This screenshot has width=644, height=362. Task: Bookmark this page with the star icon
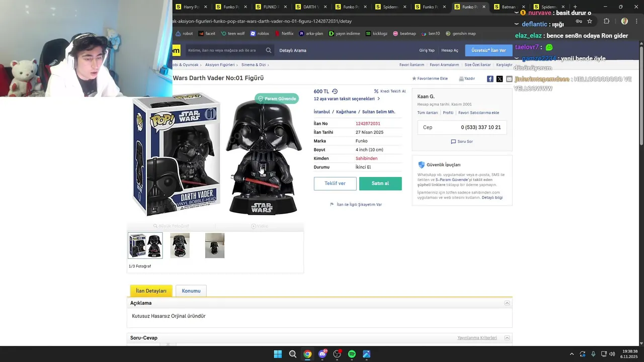pyautogui.click(x=590, y=21)
